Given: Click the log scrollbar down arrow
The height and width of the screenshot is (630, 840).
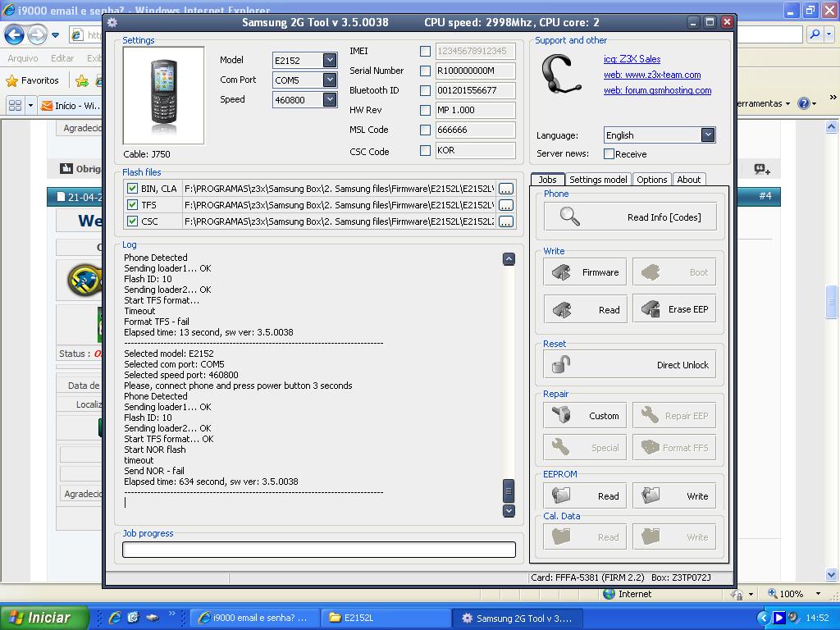Looking at the screenshot, I should coord(509,511).
